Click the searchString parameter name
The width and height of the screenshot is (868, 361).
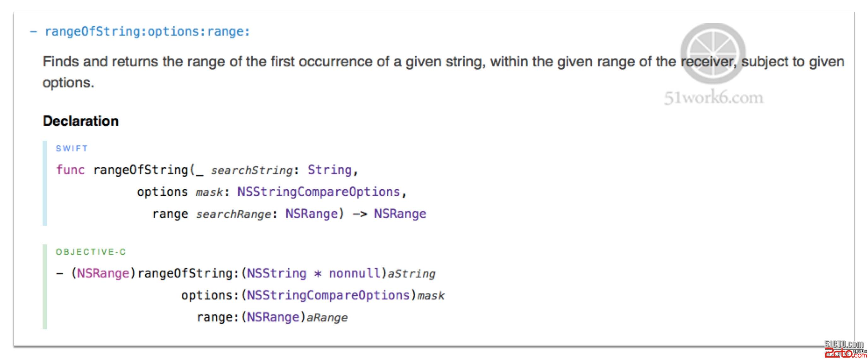[x=252, y=170]
